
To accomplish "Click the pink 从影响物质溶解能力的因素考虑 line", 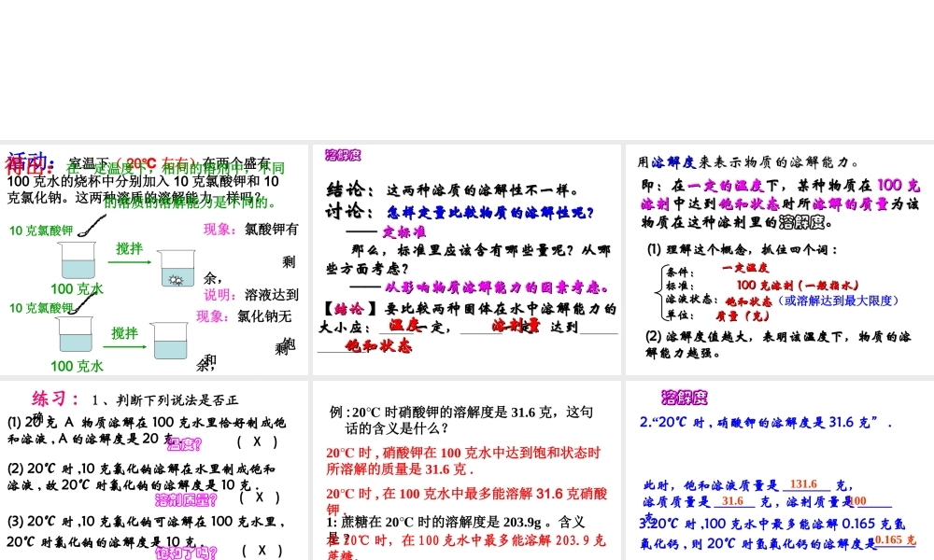I will (x=497, y=288).
